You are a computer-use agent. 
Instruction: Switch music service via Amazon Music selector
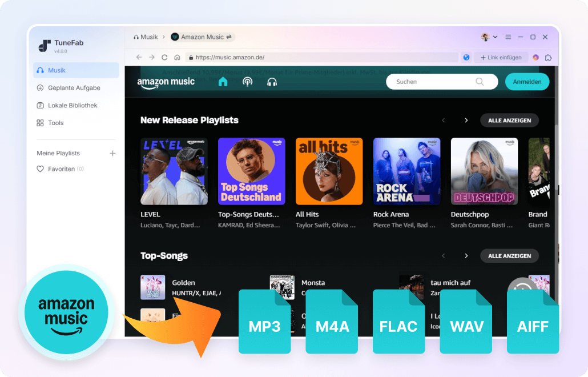202,37
